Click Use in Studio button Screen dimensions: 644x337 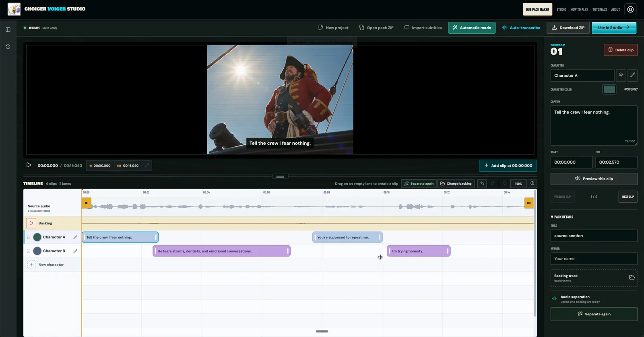coord(614,28)
